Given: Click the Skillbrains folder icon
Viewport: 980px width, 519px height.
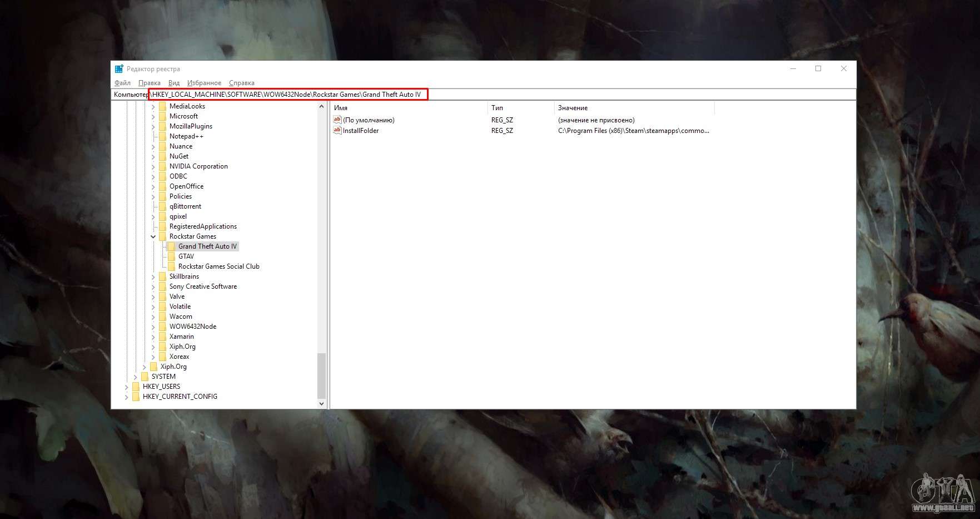Looking at the screenshot, I should tap(162, 276).
